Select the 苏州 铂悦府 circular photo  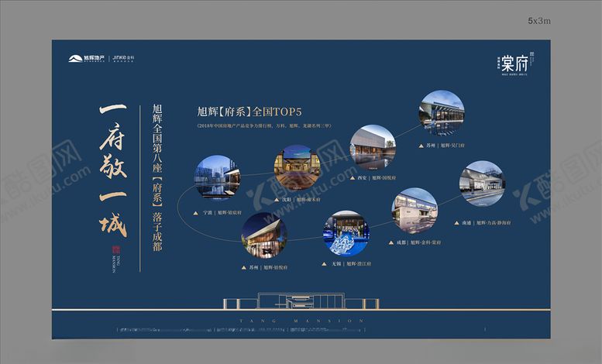264,235
